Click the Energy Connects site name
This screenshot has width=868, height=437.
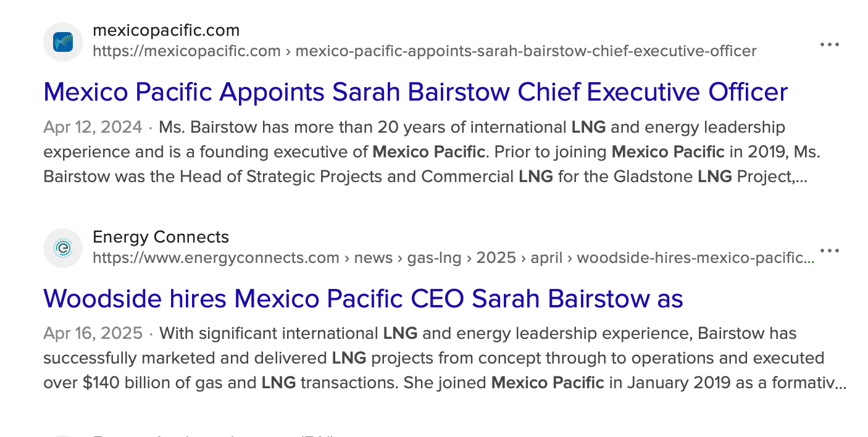click(x=161, y=237)
